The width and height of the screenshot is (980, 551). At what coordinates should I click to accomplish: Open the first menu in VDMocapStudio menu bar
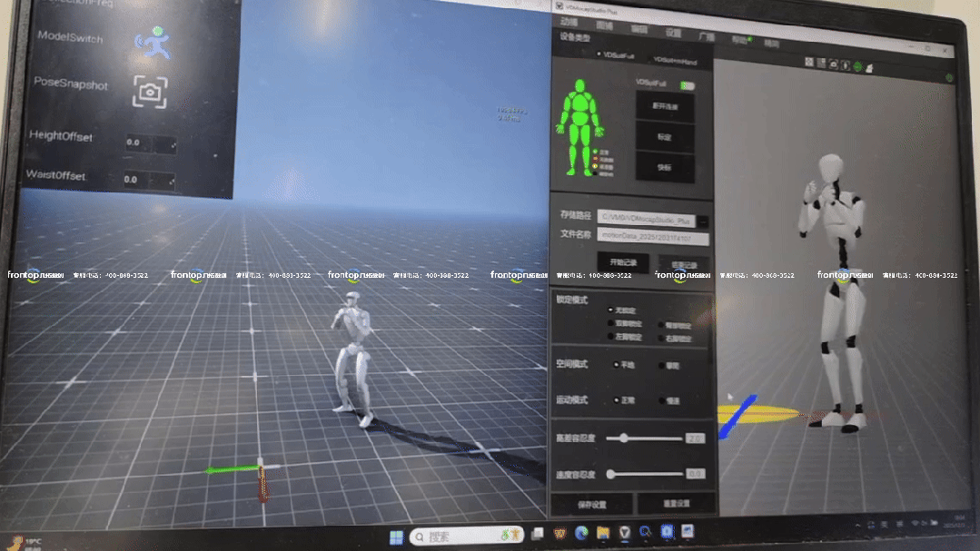[569, 23]
